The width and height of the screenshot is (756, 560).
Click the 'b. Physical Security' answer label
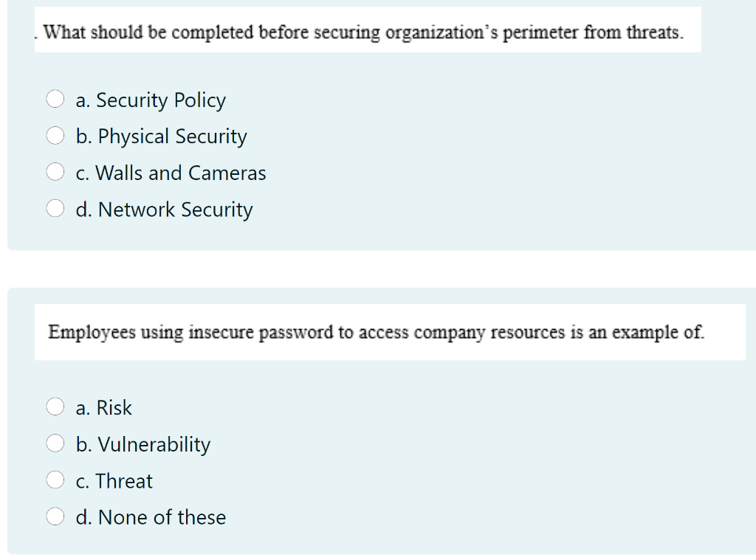[161, 137]
